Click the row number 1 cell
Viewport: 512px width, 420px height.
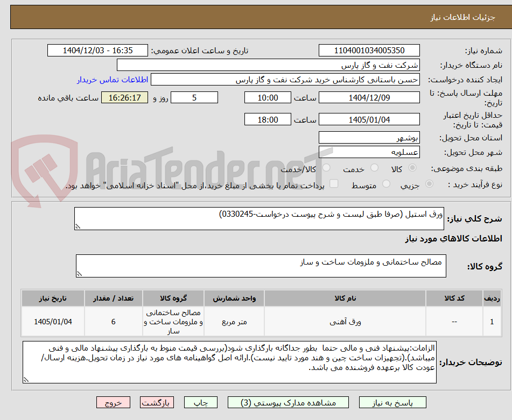pyautogui.click(x=492, y=322)
